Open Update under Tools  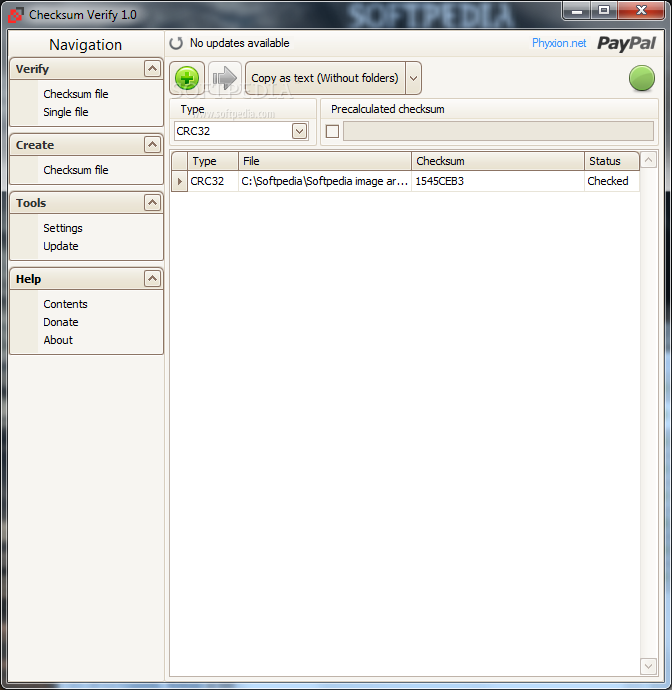click(61, 246)
